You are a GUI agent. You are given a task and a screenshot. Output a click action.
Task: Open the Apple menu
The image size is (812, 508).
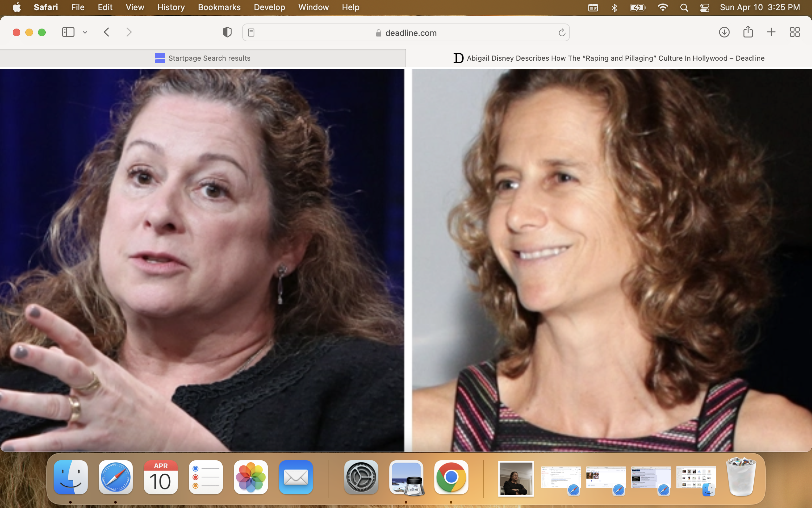16,7
